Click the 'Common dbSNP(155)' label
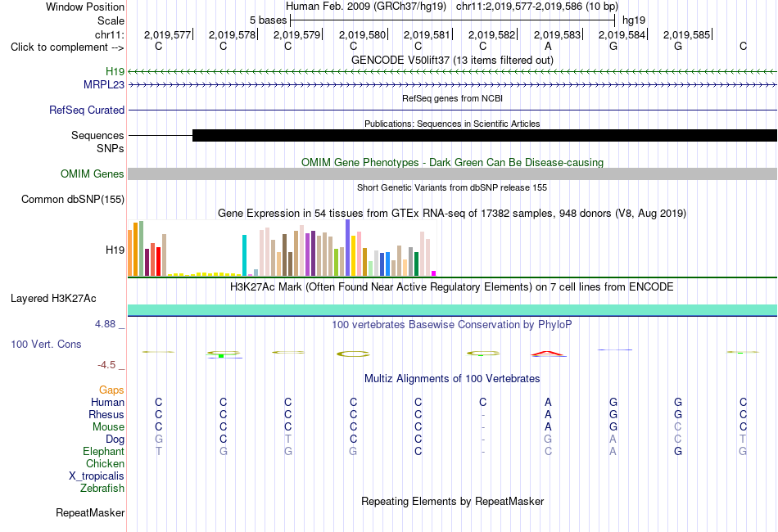The image size is (778, 532). coord(72,200)
